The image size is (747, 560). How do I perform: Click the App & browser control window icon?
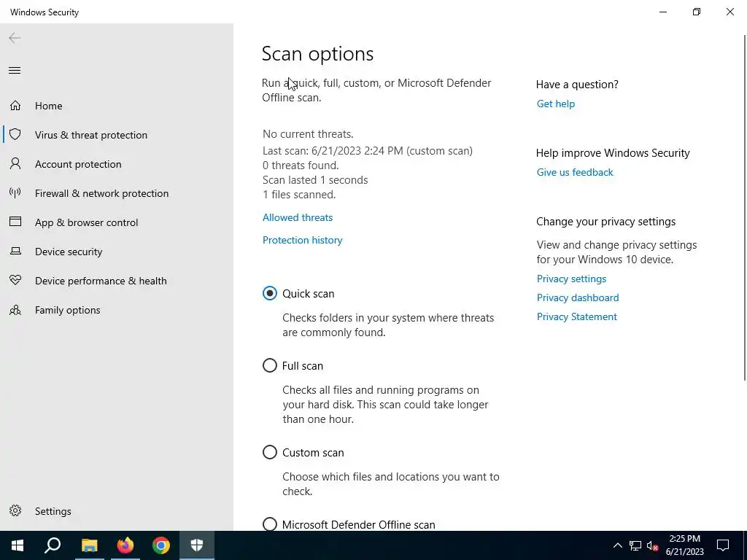[x=15, y=222]
